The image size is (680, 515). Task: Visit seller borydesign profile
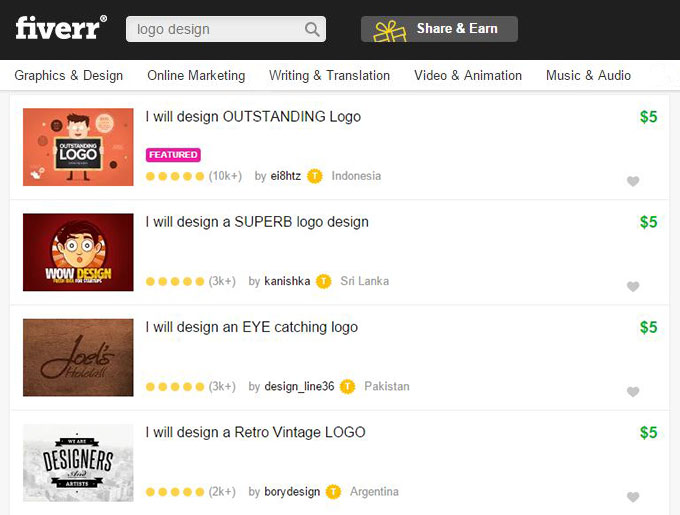292,492
